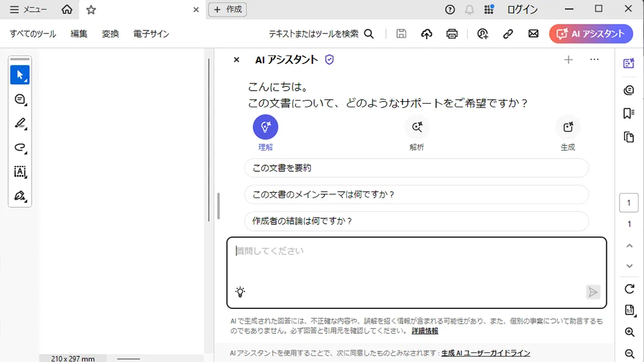The height and width of the screenshot is (362, 644).
Task: Expand the 作成 create button
Action: [x=227, y=10]
